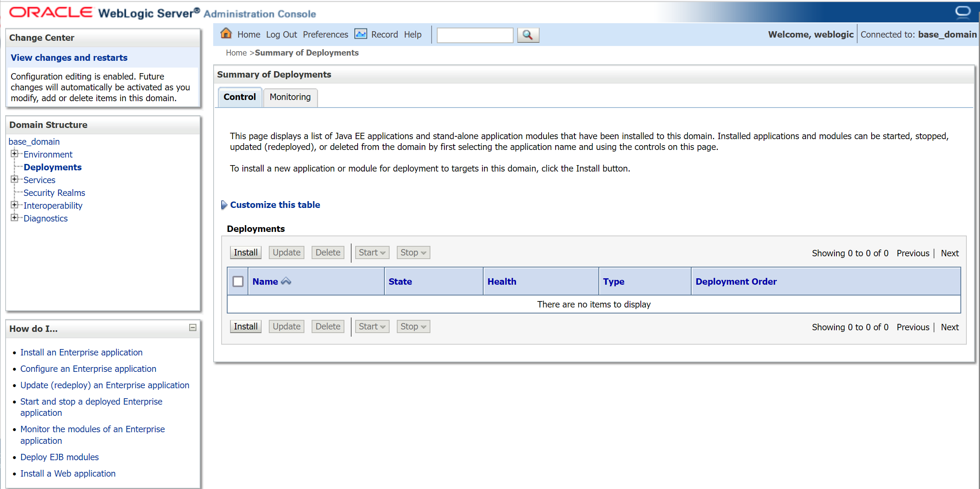The height and width of the screenshot is (489, 980).
Task: Click the magnifying glass search button
Action: pos(528,35)
